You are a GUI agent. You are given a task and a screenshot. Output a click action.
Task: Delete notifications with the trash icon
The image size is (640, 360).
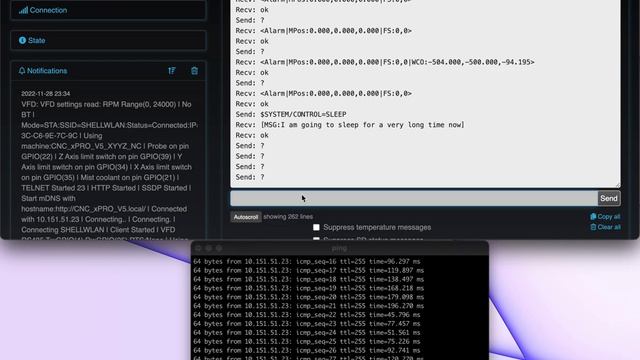click(194, 71)
